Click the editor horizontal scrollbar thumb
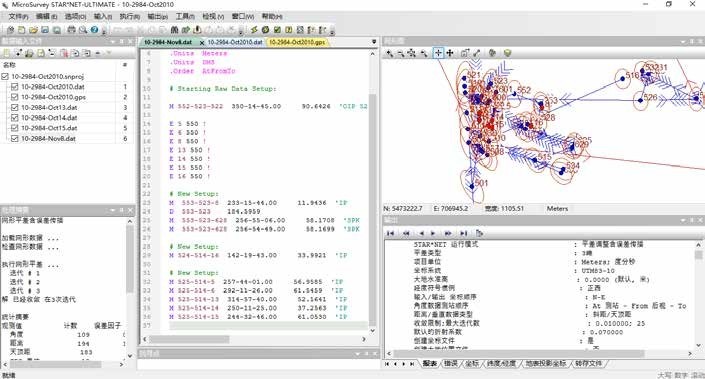The image size is (705, 379). [x=190, y=339]
